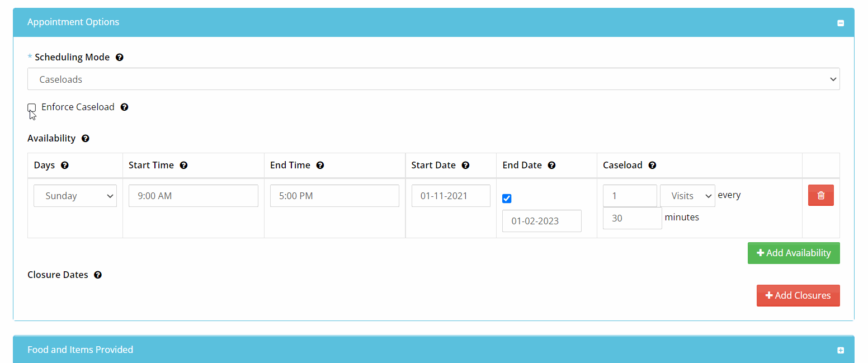868x363 pixels.
Task: Click help icon beside Enforce Caseload
Action: tap(124, 107)
